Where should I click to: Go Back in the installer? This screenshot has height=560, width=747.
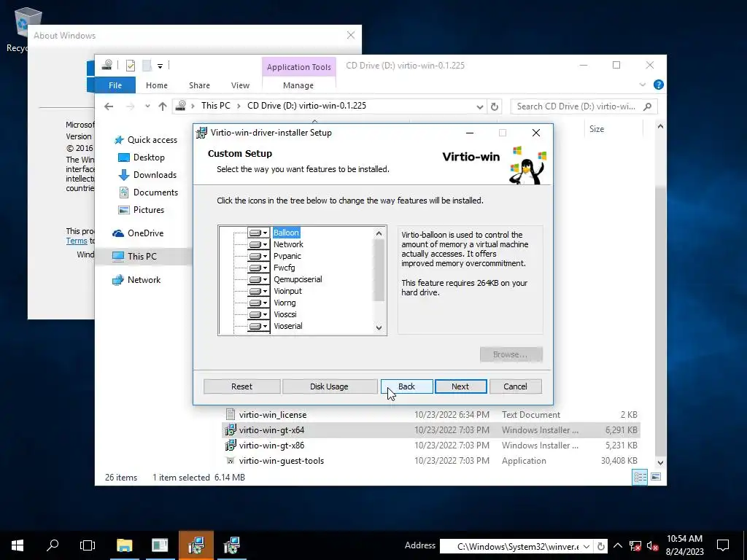pyautogui.click(x=407, y=386)
